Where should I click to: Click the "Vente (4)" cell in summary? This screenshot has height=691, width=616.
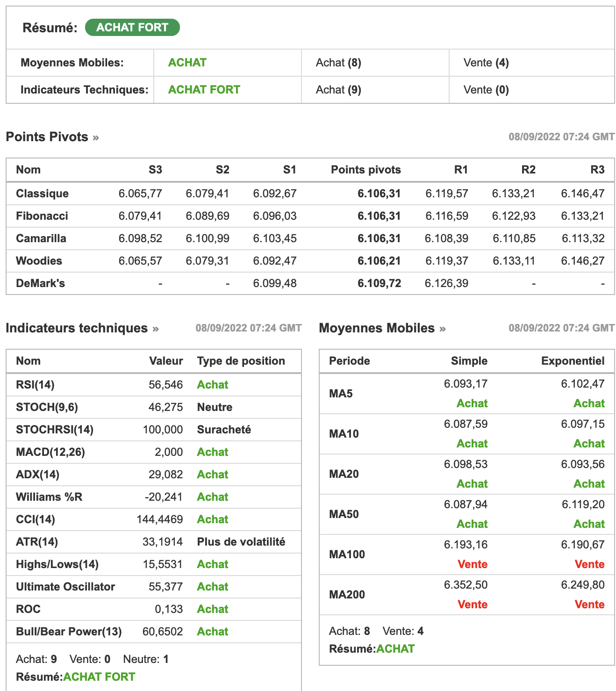click(x=486, y=63)
